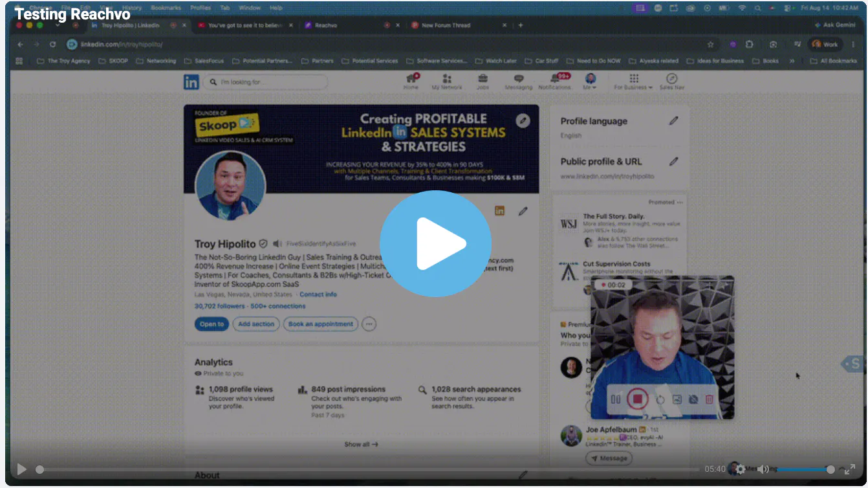868x488 pixels.
Task: Click the Book an appointment button
Action: click(321, 324)
